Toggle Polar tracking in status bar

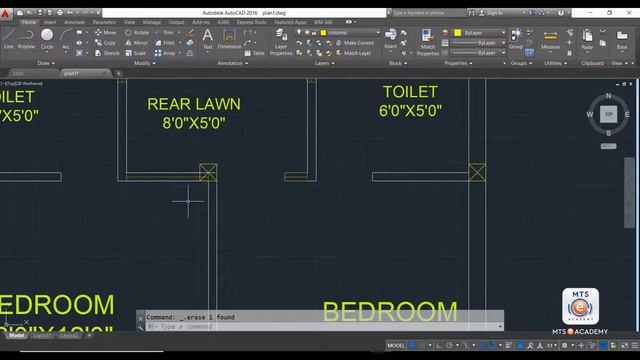[449, 345]
